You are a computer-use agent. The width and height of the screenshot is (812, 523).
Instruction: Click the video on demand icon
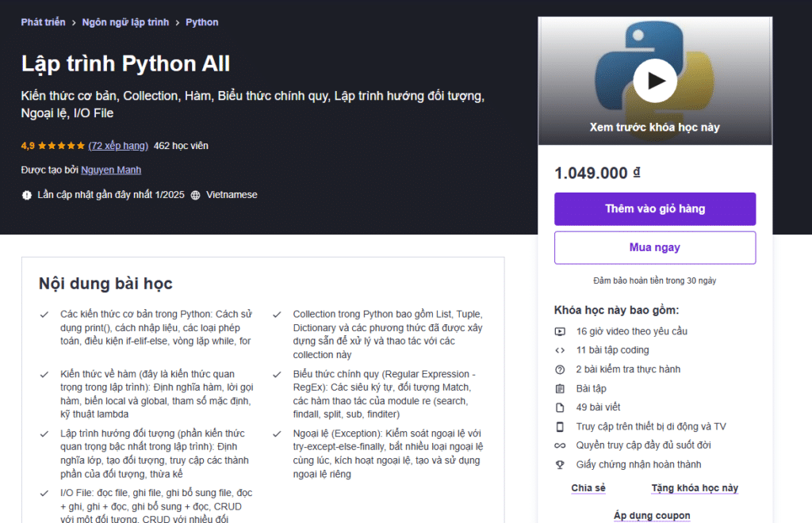pos(560,331)
